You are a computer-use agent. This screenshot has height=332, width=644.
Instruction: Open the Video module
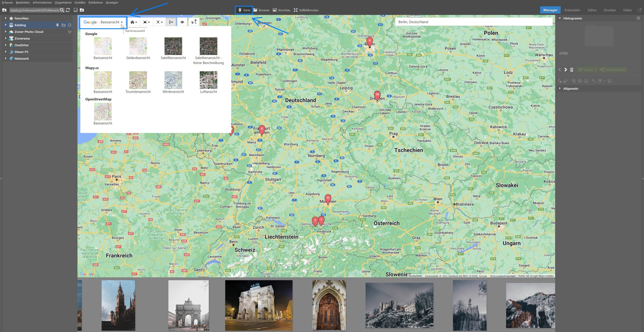click(627, 10)
